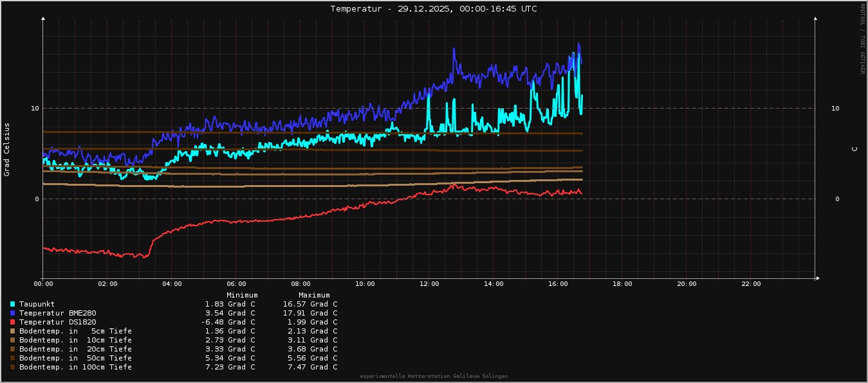868x383 pixels.
Task: Select the 100cm Tiefe soil temperature swatch
Action: pyautogui.click(x=13, y=367)
